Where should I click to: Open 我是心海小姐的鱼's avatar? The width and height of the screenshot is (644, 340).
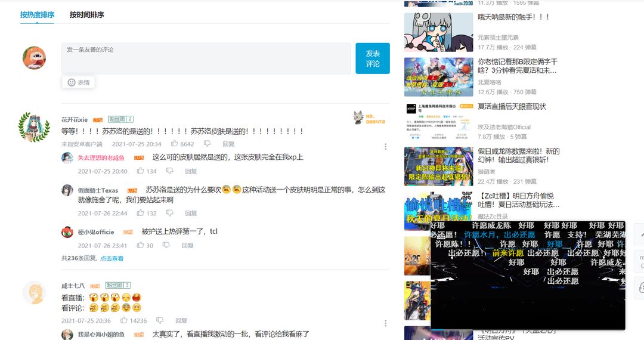tap(67, 335)
